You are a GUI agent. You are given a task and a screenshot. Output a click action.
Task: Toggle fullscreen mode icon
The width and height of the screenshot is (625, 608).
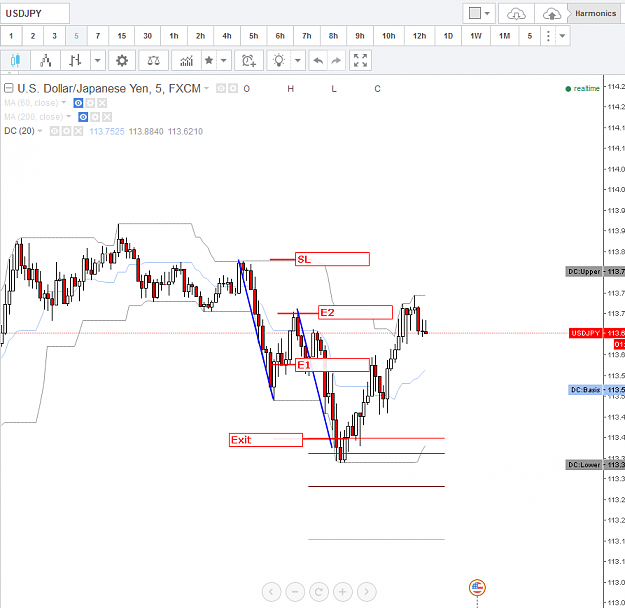(360, 61)
